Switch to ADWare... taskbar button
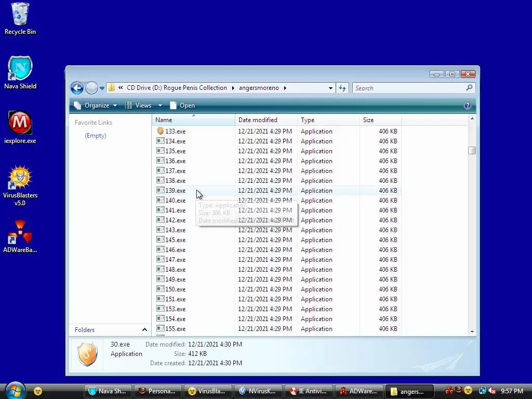 [358, 391]
